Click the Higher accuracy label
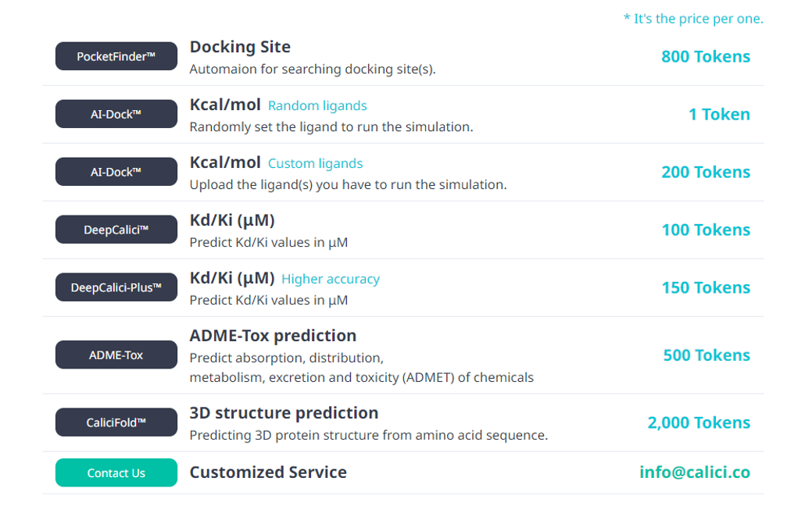 331,279
